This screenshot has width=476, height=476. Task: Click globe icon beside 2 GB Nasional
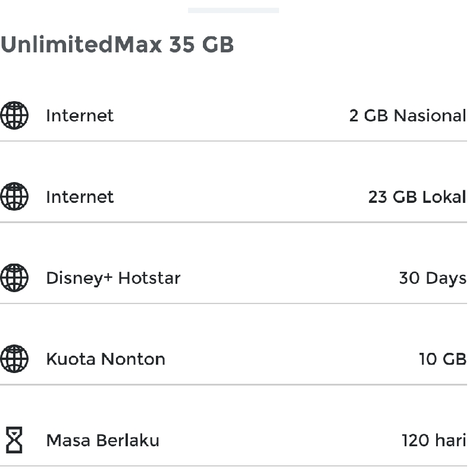tap(14, 115)
